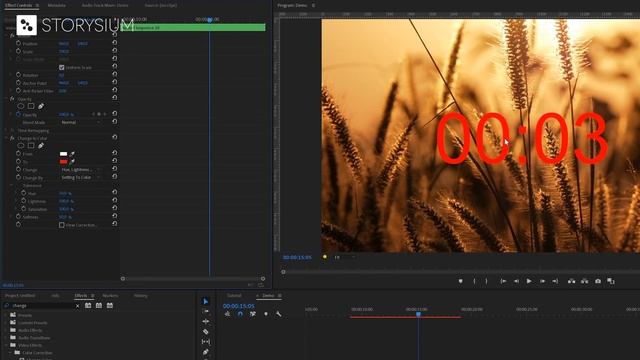The width and height of the screenshot is (640, 360).
Task: Export frame with camera icon
Action: [x=598, y=281]
